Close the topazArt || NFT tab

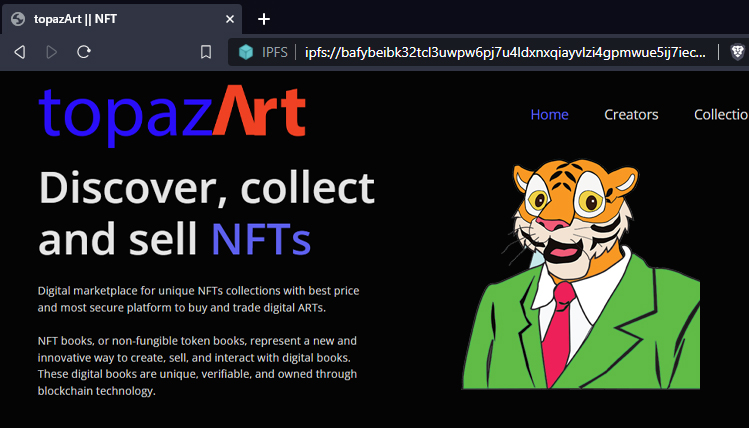(x=230, y=19)
